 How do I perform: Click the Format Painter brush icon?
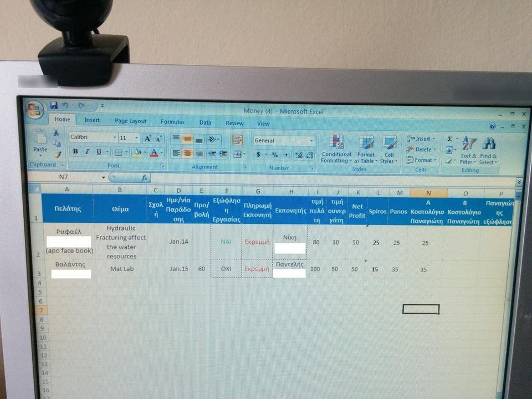57,154
